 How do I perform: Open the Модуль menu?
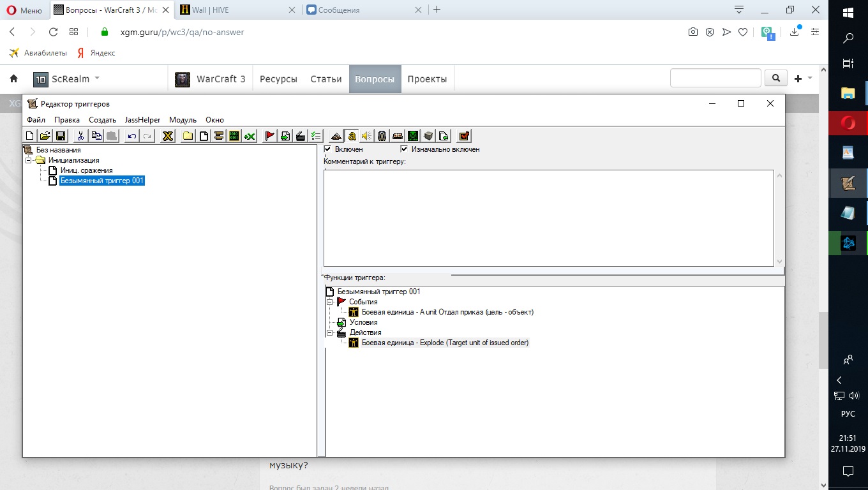[x=183, y=120]
